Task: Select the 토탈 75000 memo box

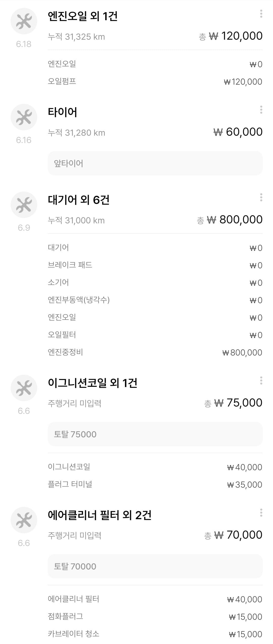Action: point(155,434)
